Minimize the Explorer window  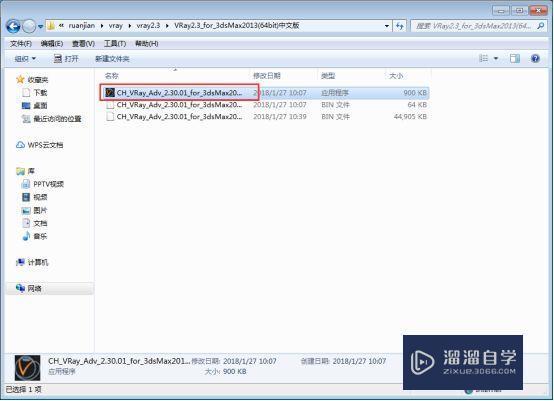tap(501, 10)
